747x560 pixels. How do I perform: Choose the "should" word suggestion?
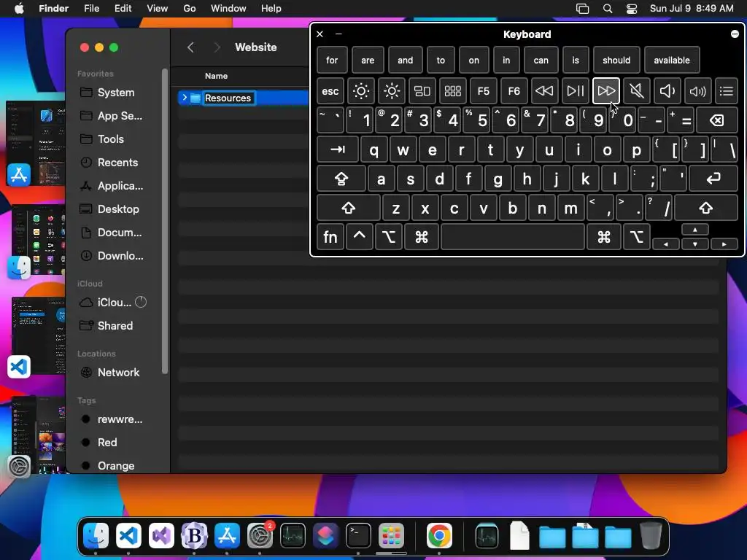[x=616, y=60]
